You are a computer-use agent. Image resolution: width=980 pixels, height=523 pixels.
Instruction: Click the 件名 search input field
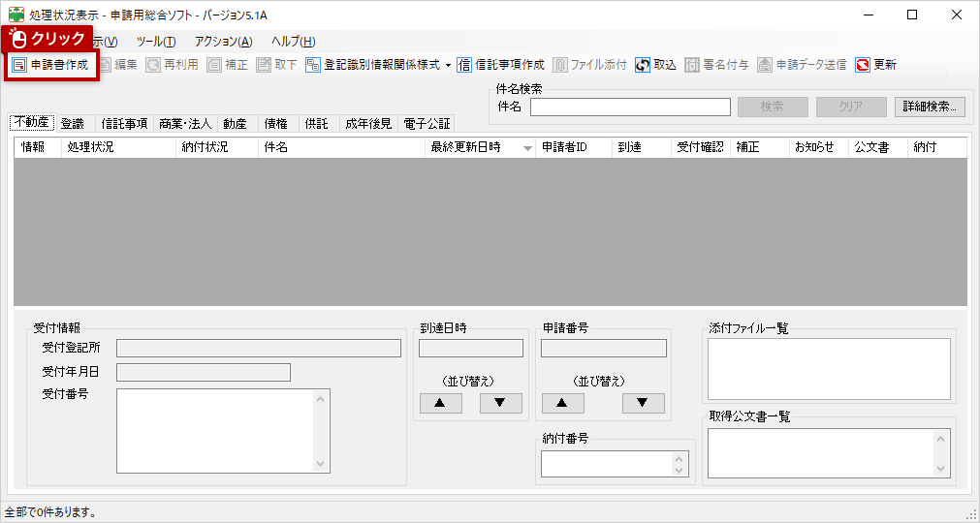(630, 107)
